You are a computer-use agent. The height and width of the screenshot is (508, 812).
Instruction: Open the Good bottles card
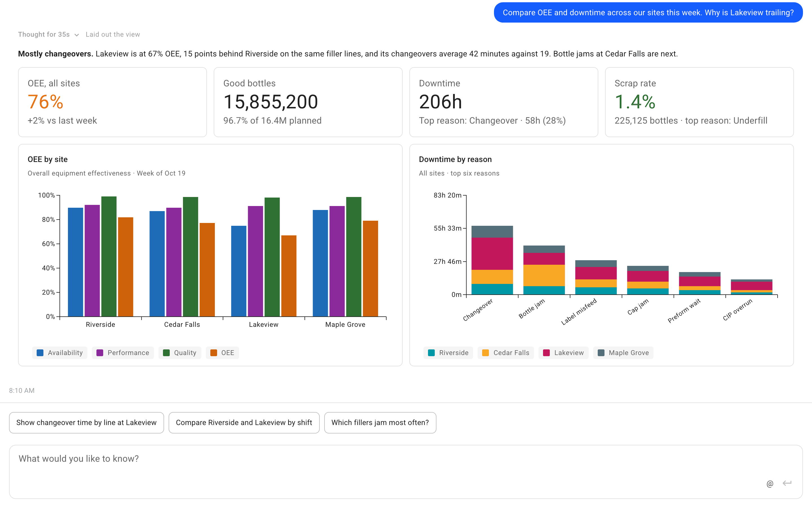point(308,102)
